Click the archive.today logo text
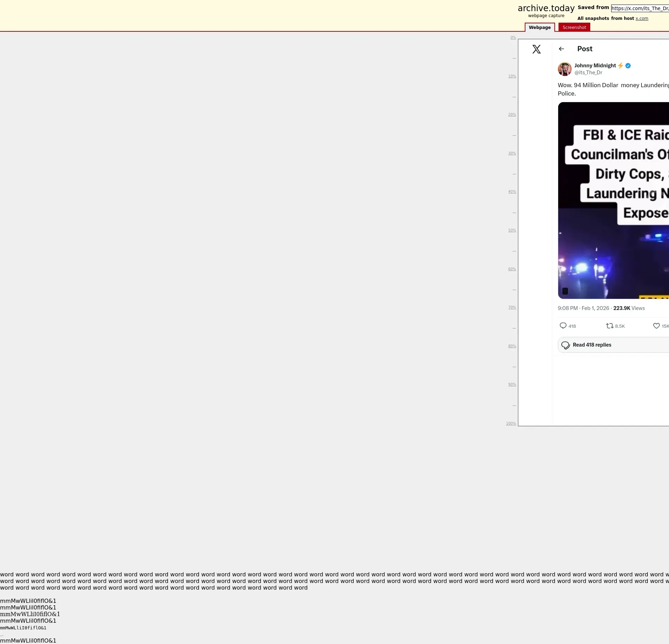This screenshot has height=644, width=669. [x=546, y=8]
